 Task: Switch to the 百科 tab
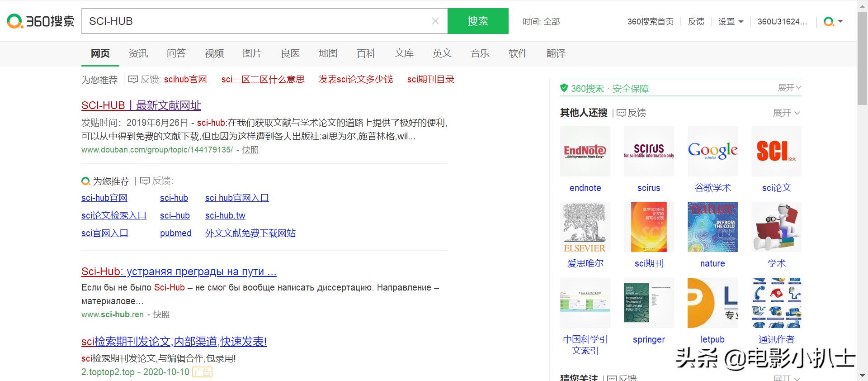[366, 53]
